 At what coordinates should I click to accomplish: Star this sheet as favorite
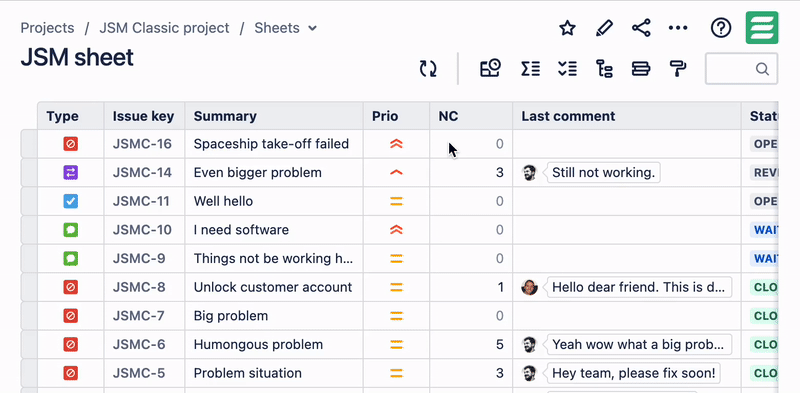coord(567,28)
